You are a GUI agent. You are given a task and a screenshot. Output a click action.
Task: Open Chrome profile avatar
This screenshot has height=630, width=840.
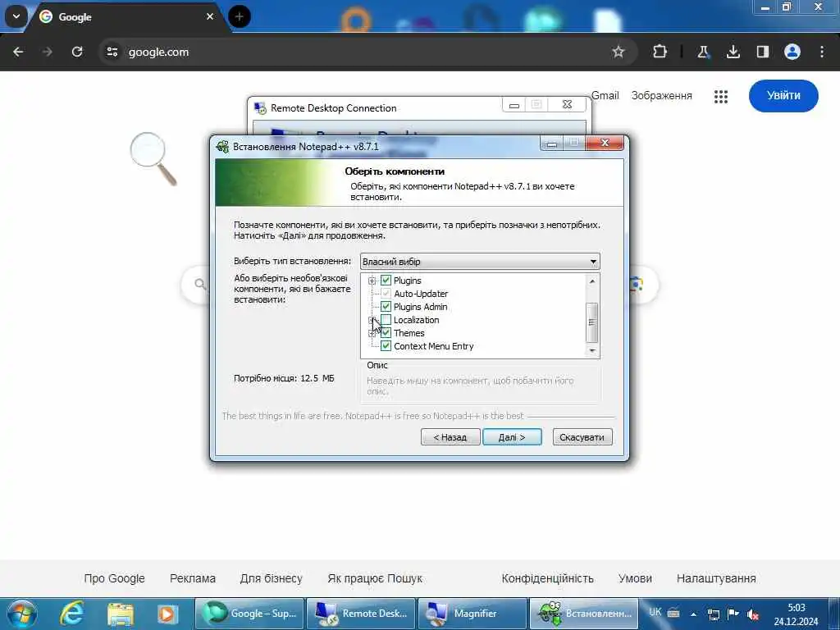pyautogui.click(x=792, y=52)
